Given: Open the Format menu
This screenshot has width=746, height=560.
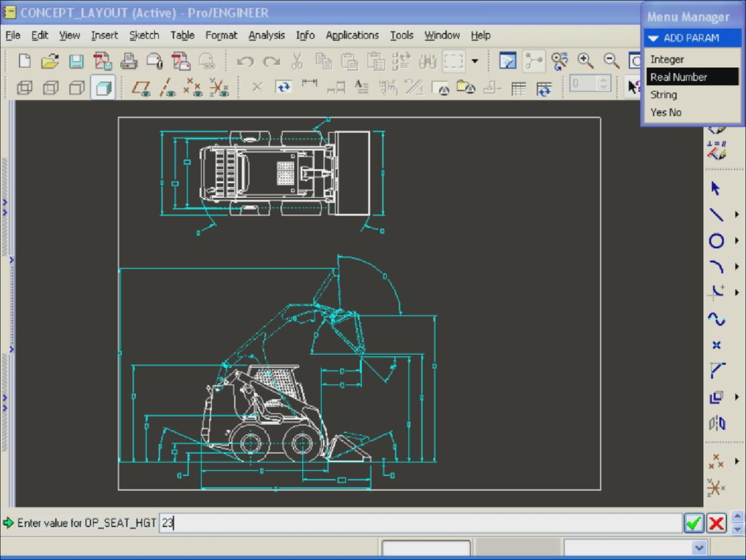Looking at the screenshot, I should click(x=221, y=35).
